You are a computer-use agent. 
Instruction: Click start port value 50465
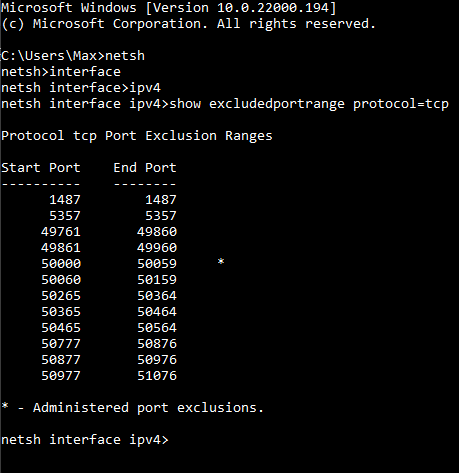[61, 328]
